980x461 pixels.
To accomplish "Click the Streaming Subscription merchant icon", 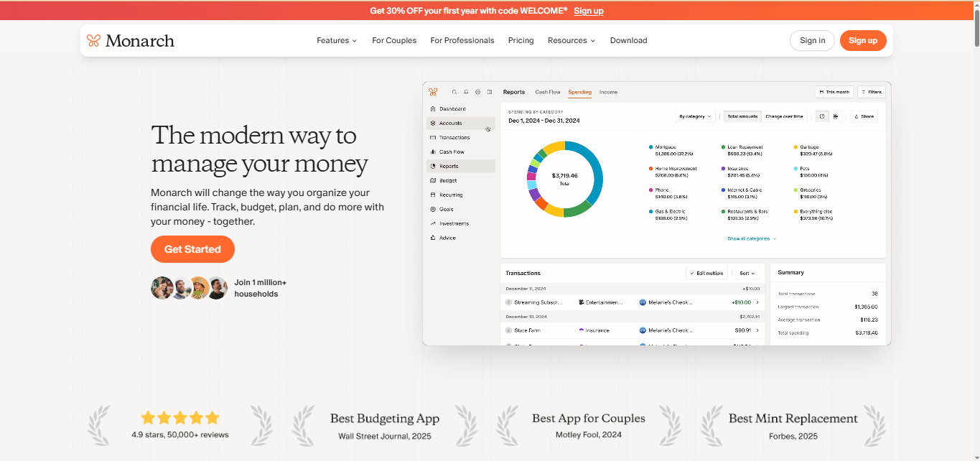I will (x=509, y=302).
